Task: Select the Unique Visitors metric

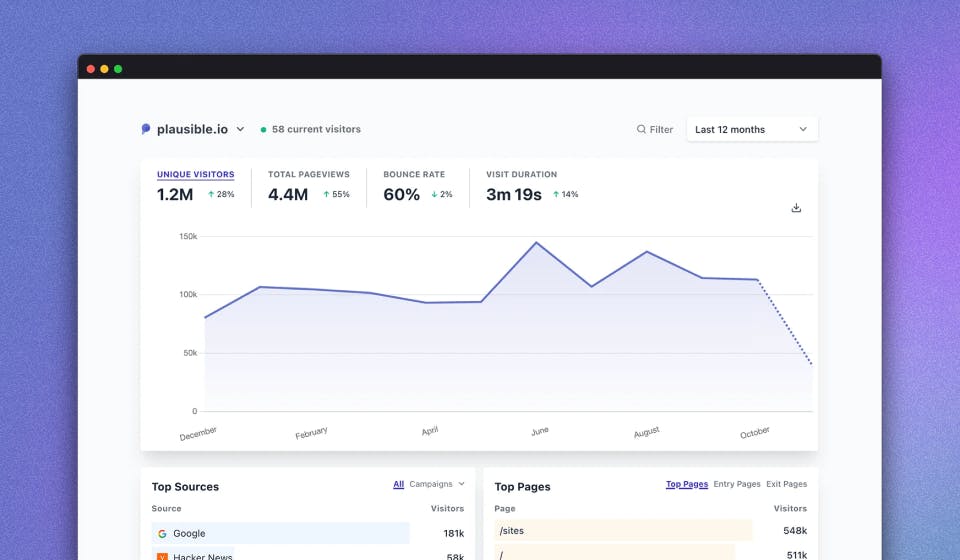Action: [x=195, y=174]
